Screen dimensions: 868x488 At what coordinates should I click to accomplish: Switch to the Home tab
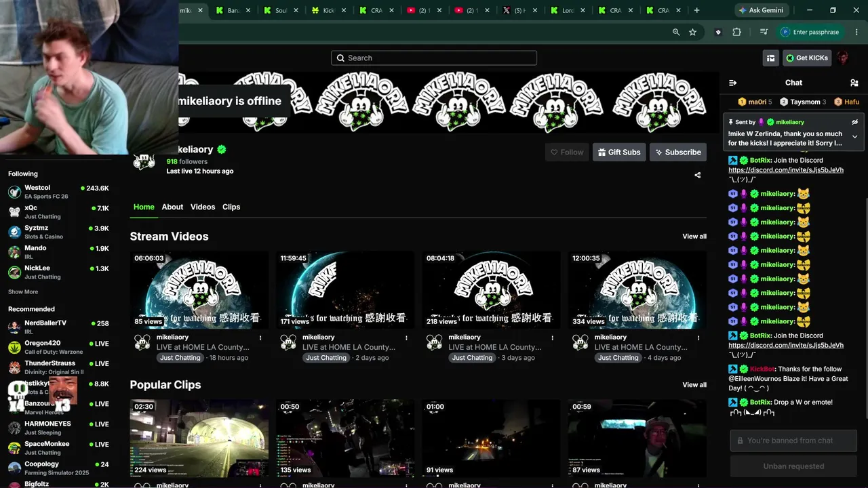pos(144,207)
